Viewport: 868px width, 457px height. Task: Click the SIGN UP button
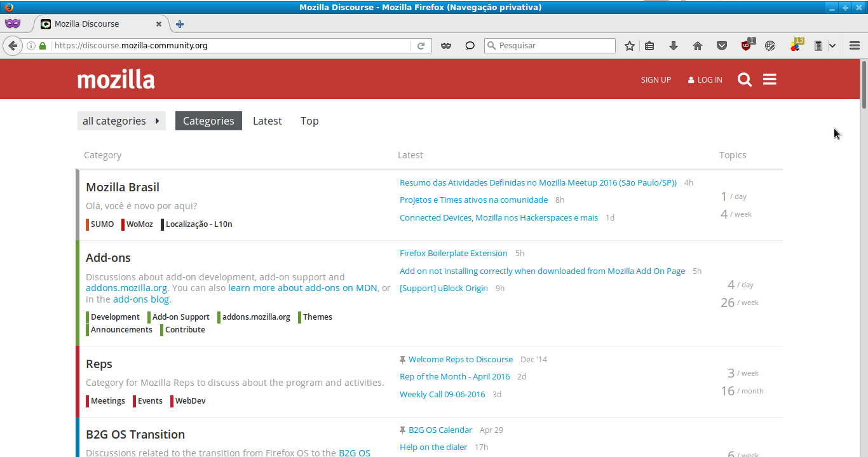(x=656, y=79)
